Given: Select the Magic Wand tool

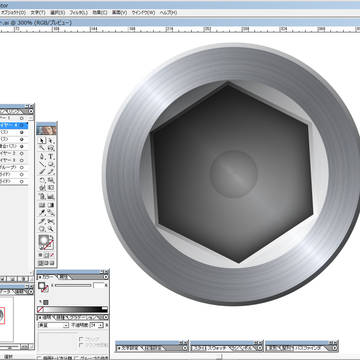Looking at the screenshot, I should pyautogui.click(x=42, y=148).
